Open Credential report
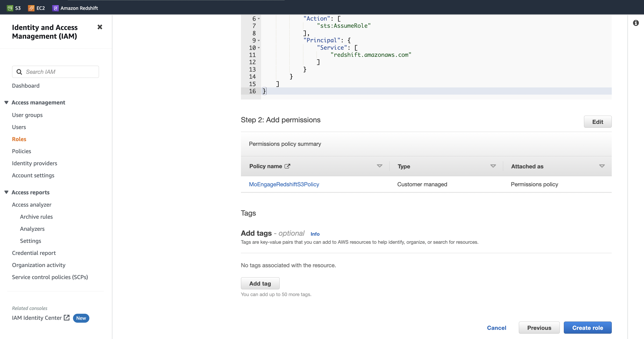This screenshot has height=339, width=644. coord(34,253)
